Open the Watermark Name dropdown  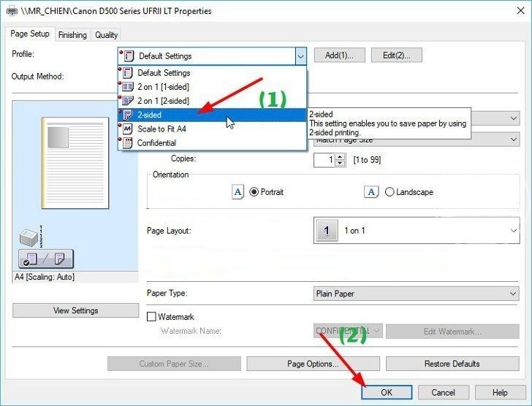(348, 331)
